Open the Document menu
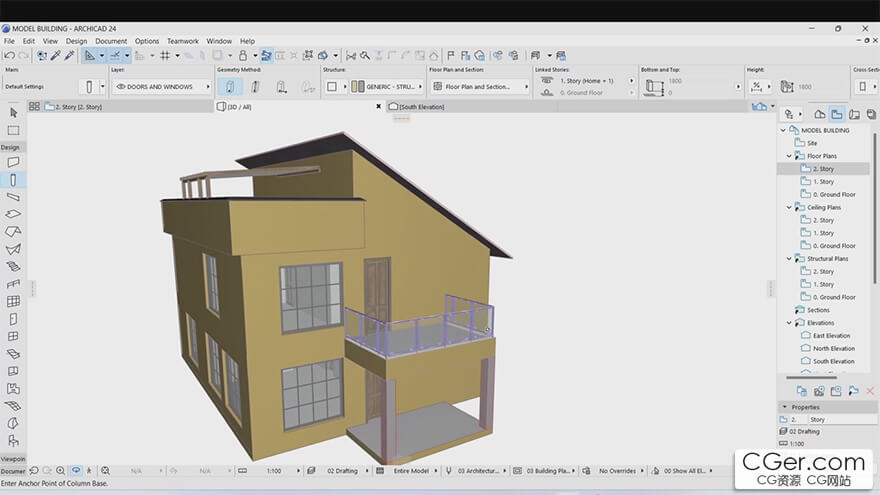This screenshot has width=880, height=495. [x=111, y=41]
